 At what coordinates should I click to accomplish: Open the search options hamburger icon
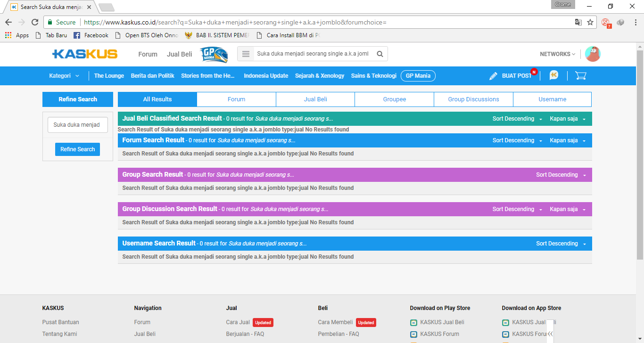point(246,54)
